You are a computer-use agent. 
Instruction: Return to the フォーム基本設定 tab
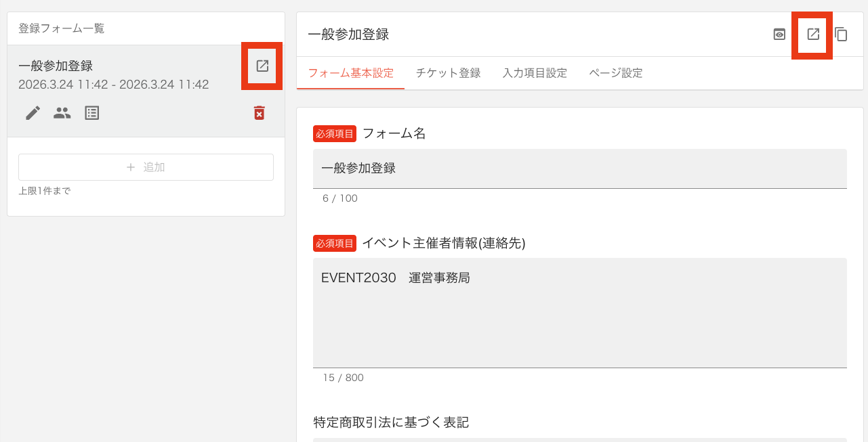pos(350,72)
